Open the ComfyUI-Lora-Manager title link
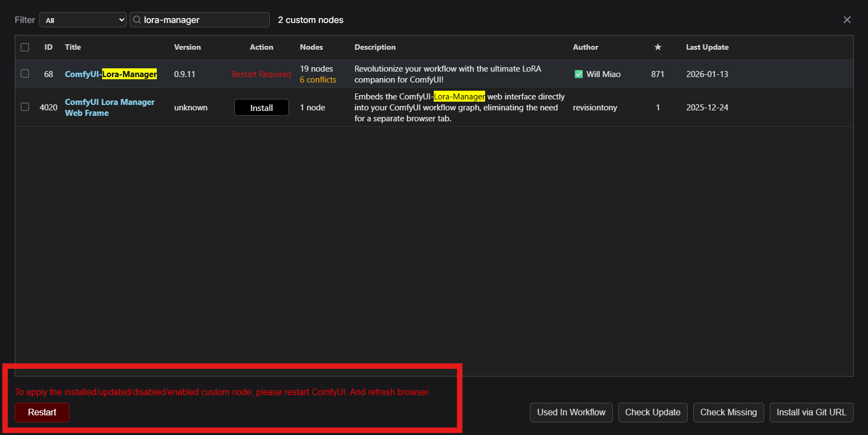 click(111, 74)
